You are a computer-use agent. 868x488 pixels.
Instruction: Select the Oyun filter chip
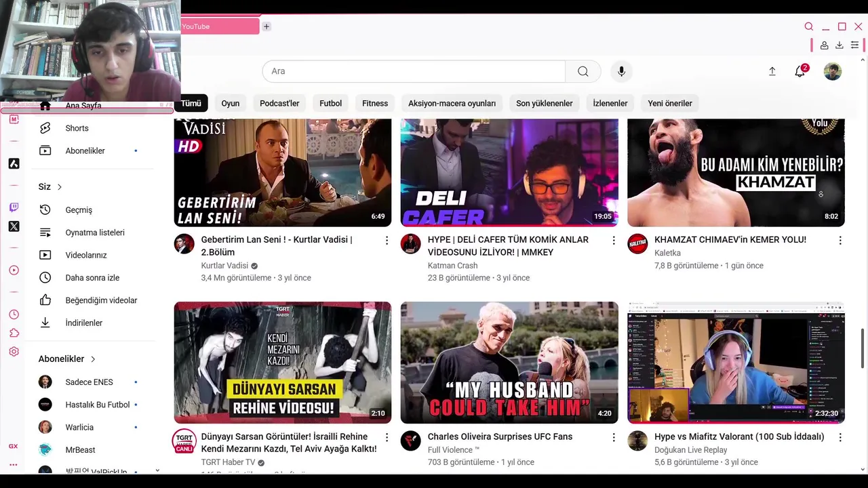pyautogui.click(x=231, y=103)
